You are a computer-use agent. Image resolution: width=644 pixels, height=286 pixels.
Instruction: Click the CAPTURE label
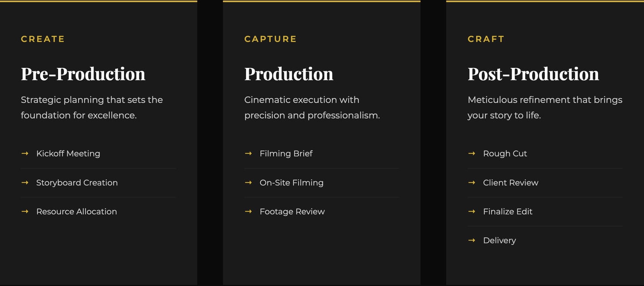pyautogui.click(x=271, y=39)
